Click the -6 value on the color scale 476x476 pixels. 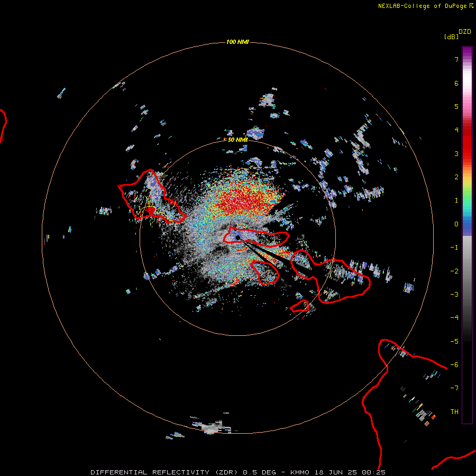[x=454, y=365]
